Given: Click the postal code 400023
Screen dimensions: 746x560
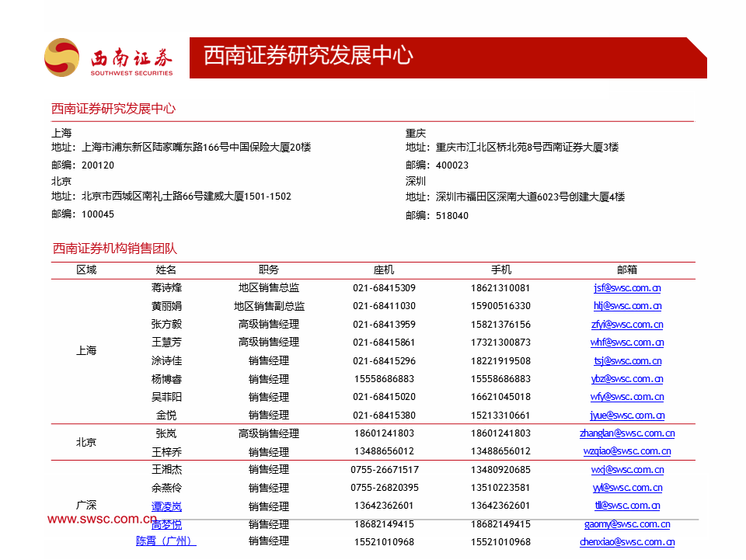Looking at the screenshot, I should pyautogui.click(x=452, y=165).
